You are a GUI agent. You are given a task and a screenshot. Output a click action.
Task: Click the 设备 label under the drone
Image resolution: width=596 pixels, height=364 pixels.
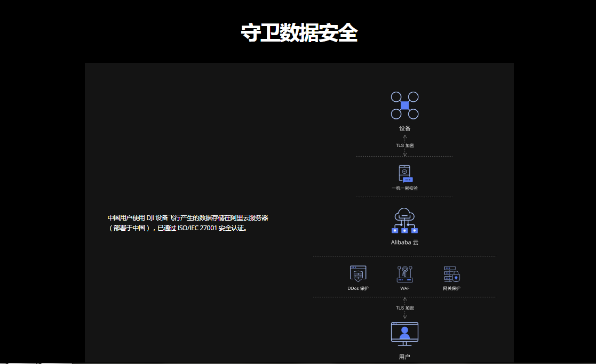[x=404, y=128]
